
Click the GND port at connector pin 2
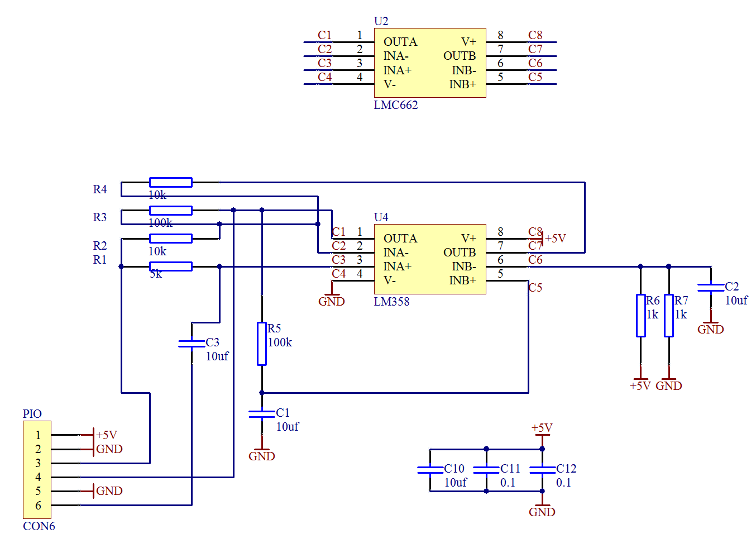point(102,449)
